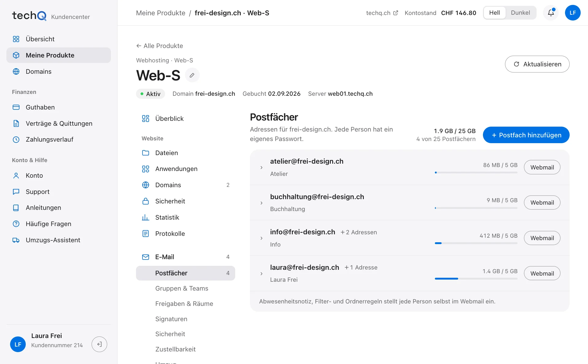Image resolution: width=588 pixels, height=364 pixels.
Task: Click the notification bell icon
Action: click(x=551, y=13)
